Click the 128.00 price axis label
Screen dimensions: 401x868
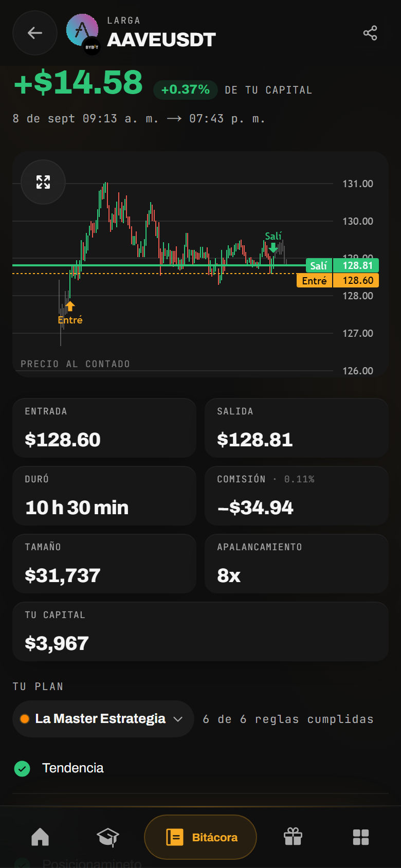click(358, 296)
